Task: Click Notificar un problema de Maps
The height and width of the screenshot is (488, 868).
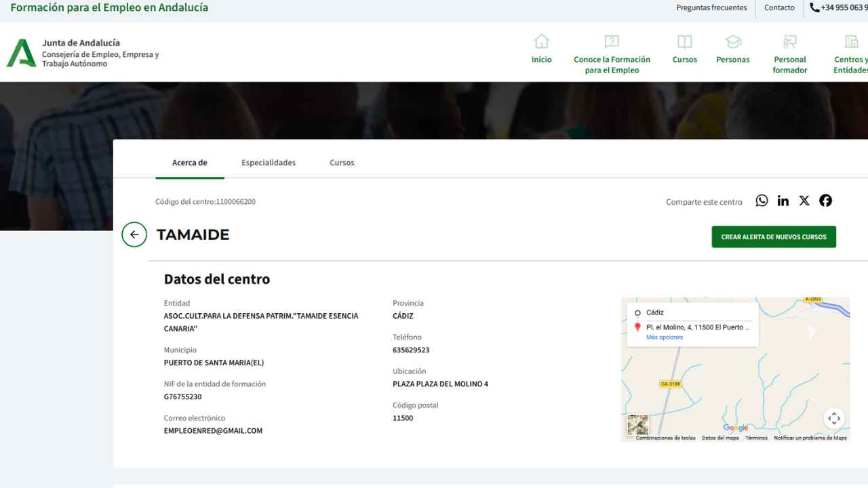Action: coord(810,438)
